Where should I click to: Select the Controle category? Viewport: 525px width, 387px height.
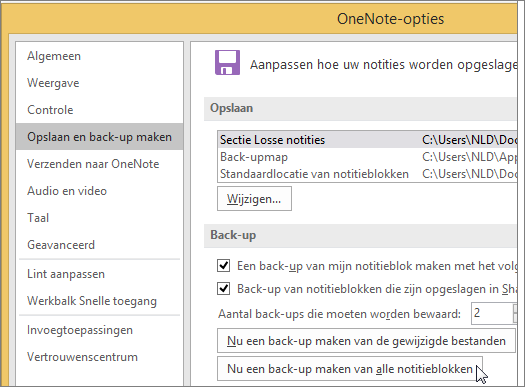(99, 110)
